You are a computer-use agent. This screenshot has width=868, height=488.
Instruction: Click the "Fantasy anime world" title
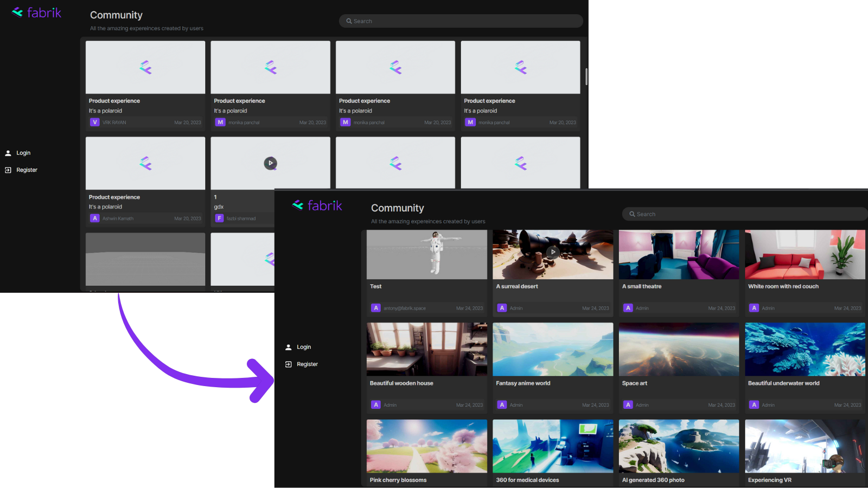(523, 383)
